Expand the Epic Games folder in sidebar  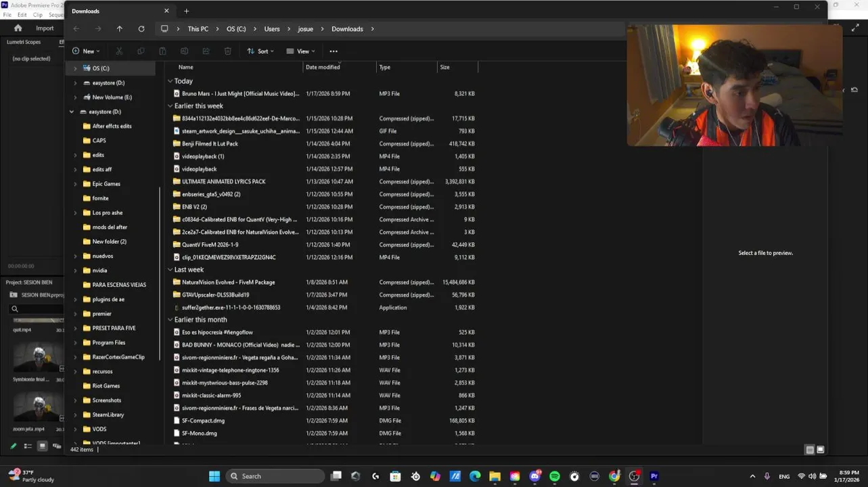[75, 184]
